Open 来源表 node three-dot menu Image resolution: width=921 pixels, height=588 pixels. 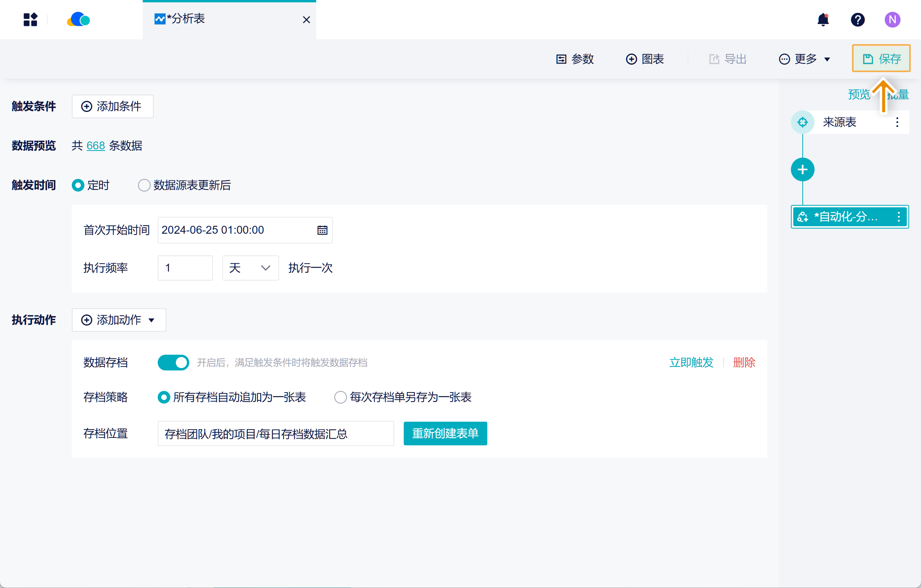897,122
